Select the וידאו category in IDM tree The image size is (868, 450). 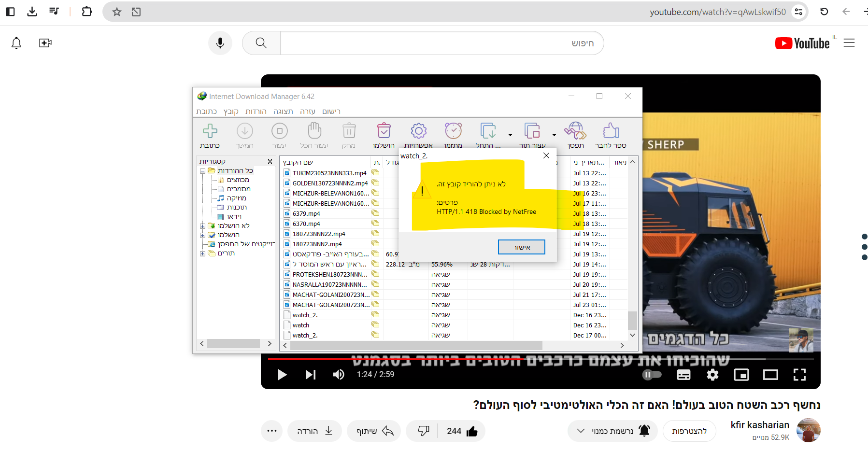(234, 217)
